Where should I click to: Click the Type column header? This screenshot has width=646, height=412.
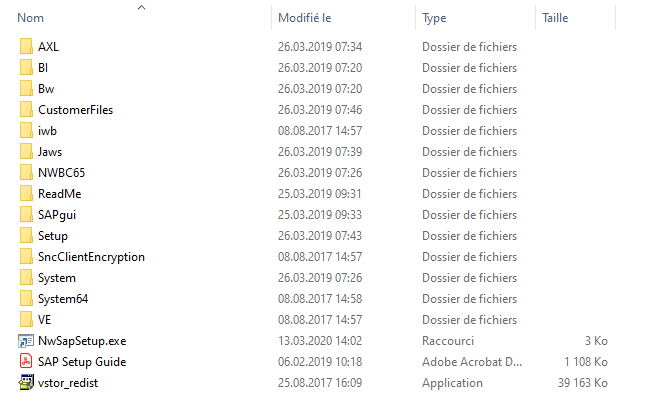(434, 18)
